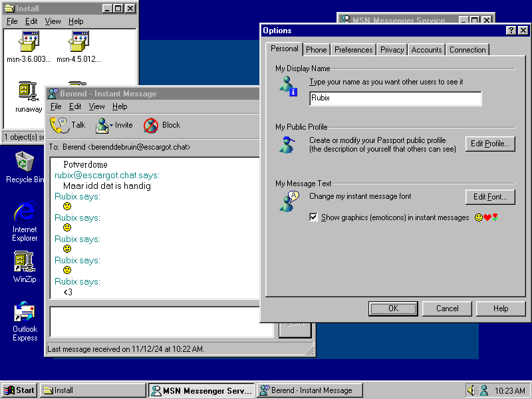Image resolution: width=532 pixels, height=399 pixels.
Task: Open the msn-4.5.012 installer file
Action: [78, 43]
